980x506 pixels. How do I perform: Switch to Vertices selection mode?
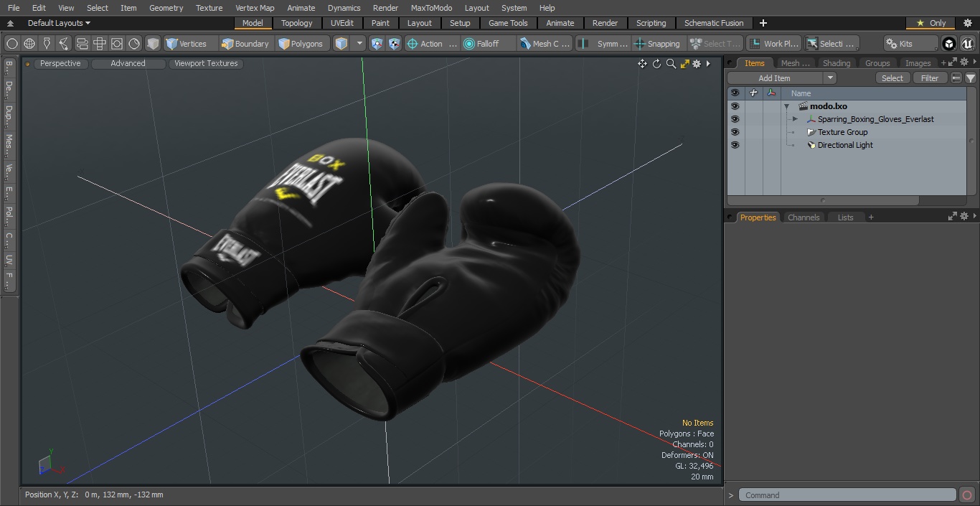(190, 44)
